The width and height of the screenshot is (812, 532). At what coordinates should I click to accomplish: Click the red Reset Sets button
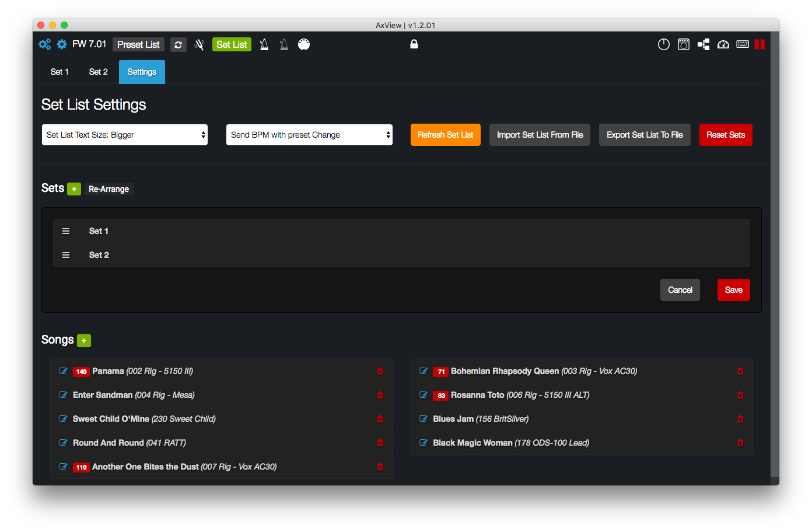click(726, 135)
